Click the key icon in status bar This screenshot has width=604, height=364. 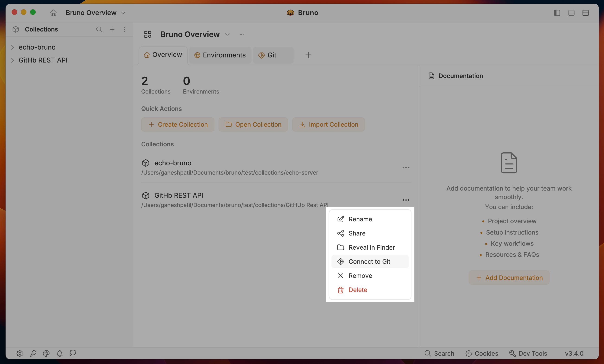[x=33, y=353]
